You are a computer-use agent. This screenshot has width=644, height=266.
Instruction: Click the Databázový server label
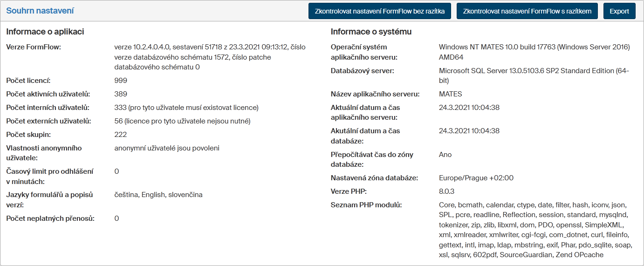[363, 71]
